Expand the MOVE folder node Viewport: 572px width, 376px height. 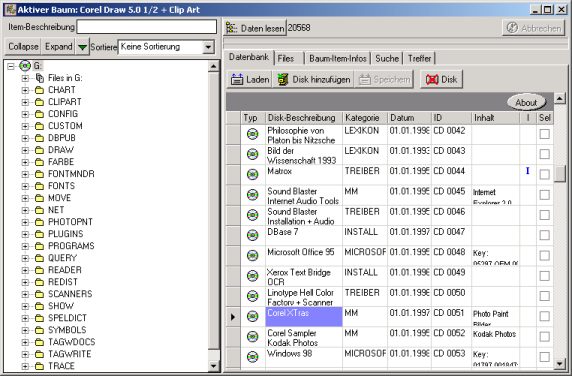click(25, 198)
